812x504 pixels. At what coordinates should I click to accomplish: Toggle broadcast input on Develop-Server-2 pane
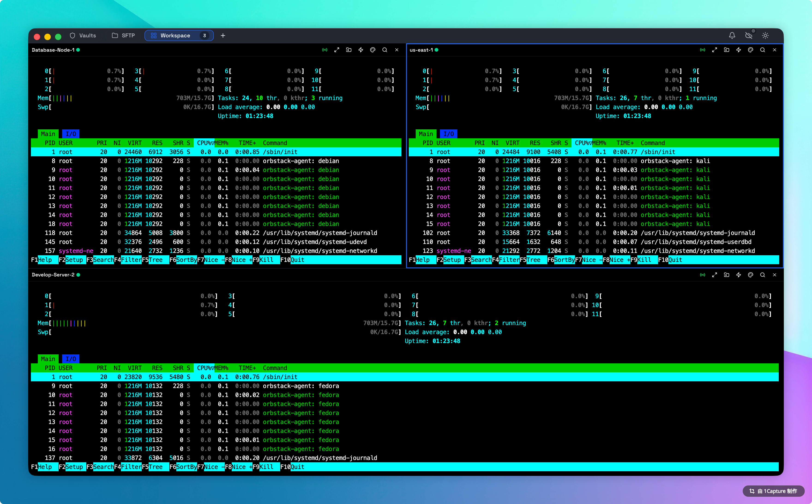coord(702,275)
